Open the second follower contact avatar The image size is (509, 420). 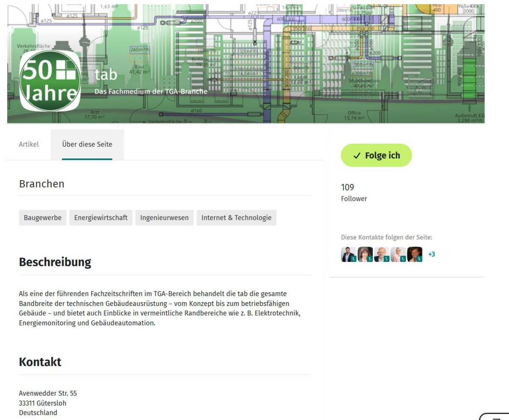click(365, 254)
